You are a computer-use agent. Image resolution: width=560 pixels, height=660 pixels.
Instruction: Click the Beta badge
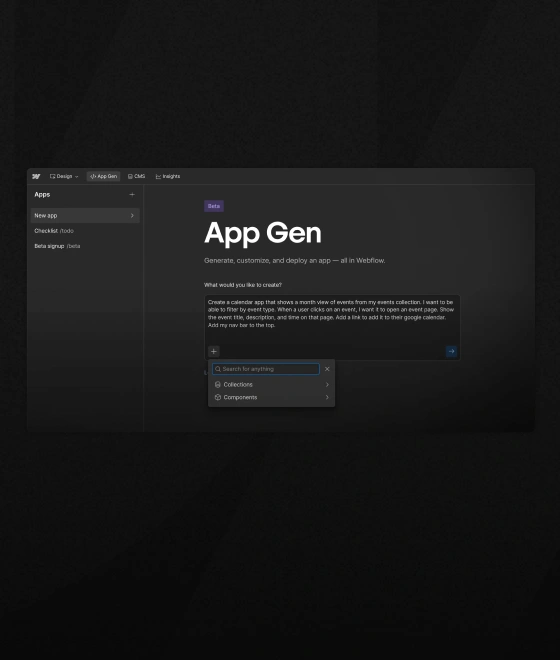click(x=214, y=206)
